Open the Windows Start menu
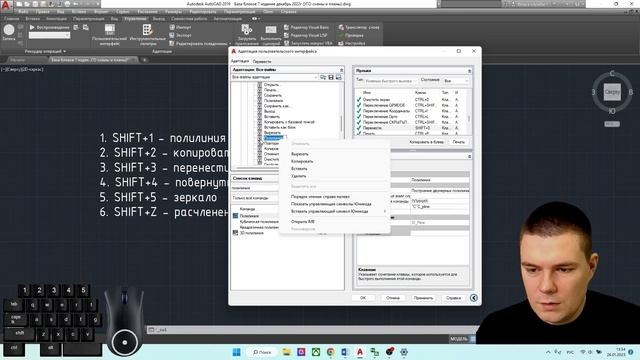Image resolution: width=640 pixels, height=360 pixels. coord(237,352)
